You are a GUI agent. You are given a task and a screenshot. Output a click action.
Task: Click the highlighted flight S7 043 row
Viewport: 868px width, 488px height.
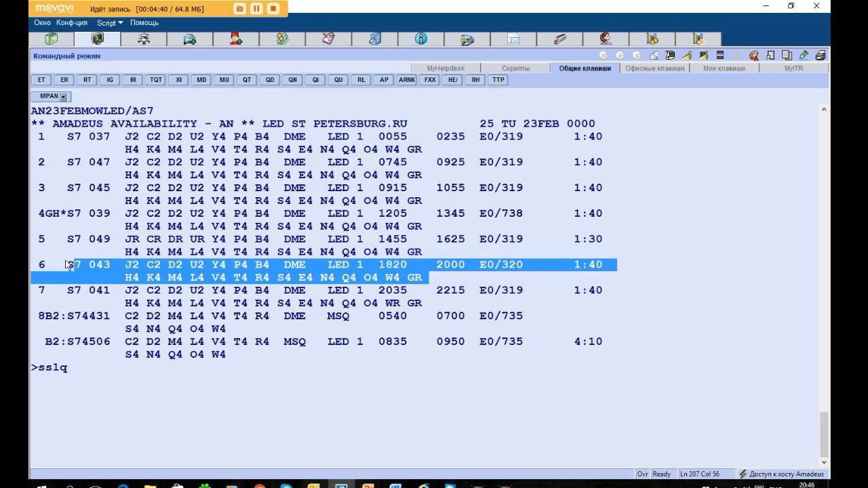[x=324, y=270]
